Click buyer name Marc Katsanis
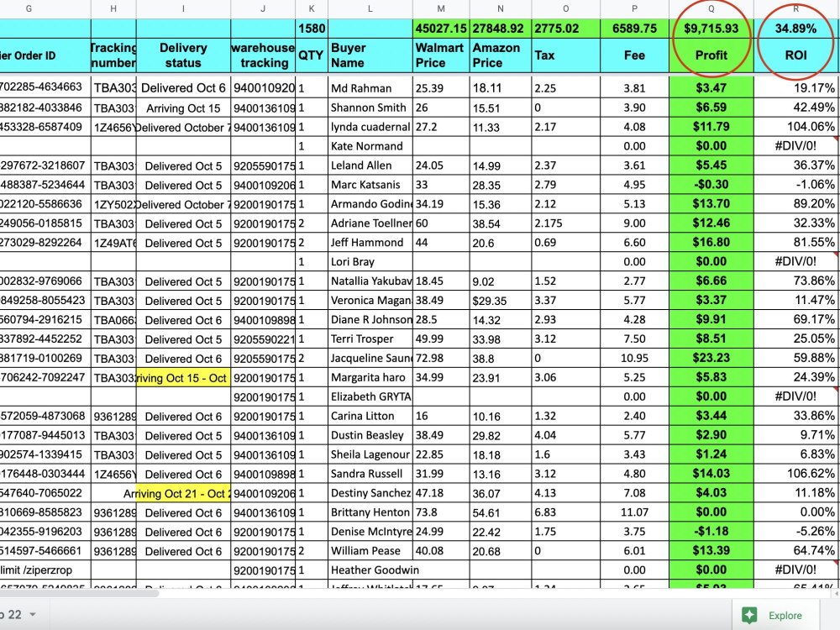The width and height of the screenshot is (840, 630). (365, 185)
